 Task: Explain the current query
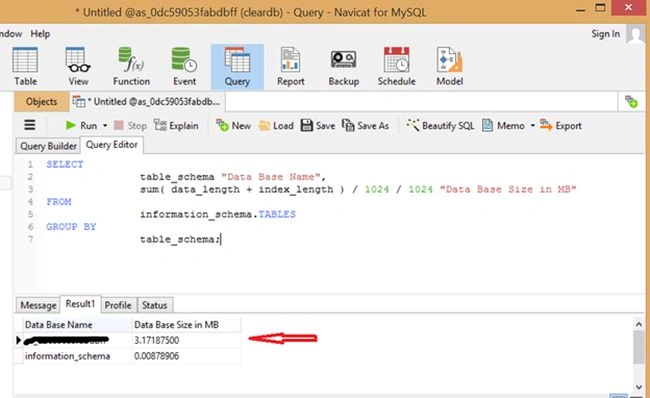(x=176, y=126)
